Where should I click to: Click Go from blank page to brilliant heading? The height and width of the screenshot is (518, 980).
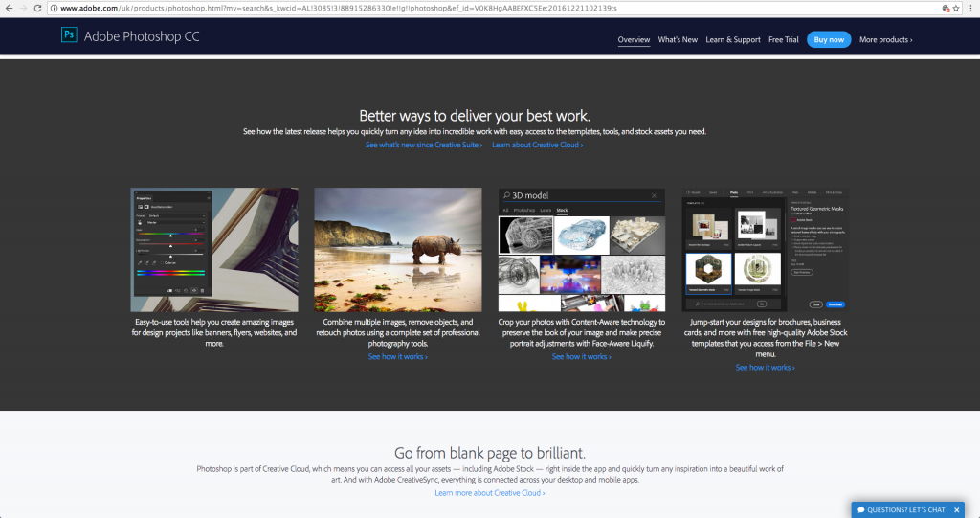[489, 453]
